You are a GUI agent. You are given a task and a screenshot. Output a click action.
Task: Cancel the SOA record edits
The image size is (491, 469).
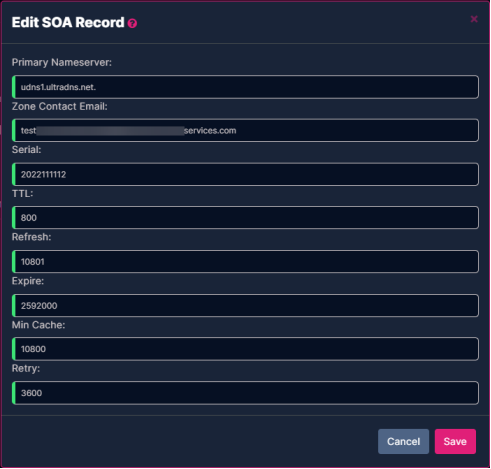(x=403, y=441)
